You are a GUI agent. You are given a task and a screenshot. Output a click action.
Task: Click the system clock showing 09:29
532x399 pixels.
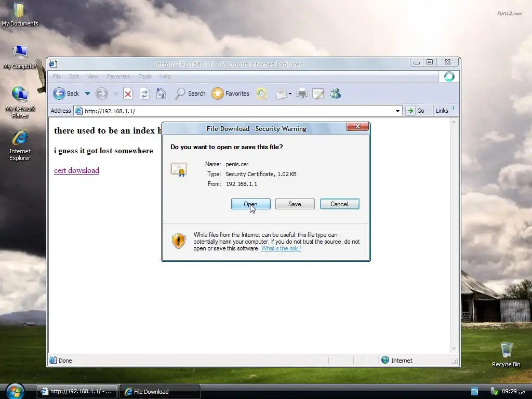[x=513, y=392]
